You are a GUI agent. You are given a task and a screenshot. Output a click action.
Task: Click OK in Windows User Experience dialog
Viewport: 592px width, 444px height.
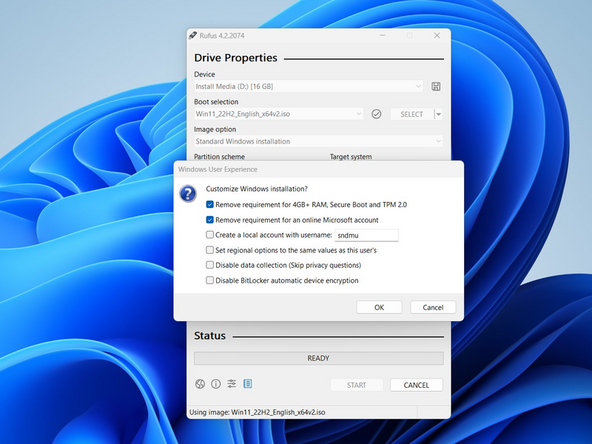tap(379, 307)
